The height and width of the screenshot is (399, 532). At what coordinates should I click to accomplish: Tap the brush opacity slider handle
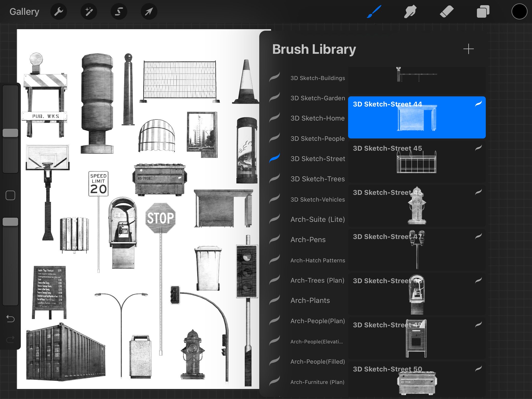[x=10, y=222]
